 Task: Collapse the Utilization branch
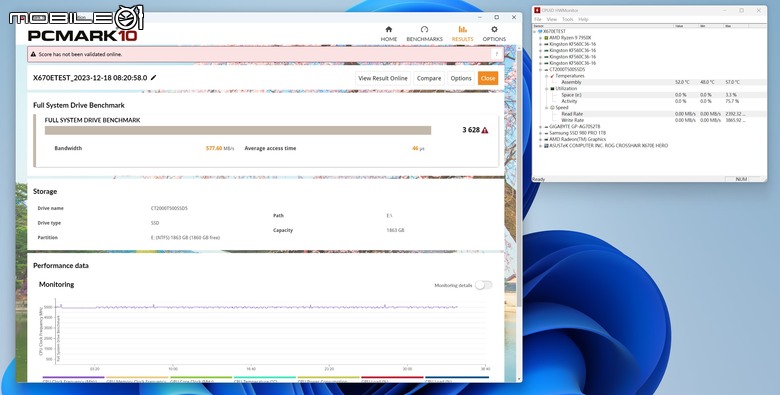tap(546, 89)
